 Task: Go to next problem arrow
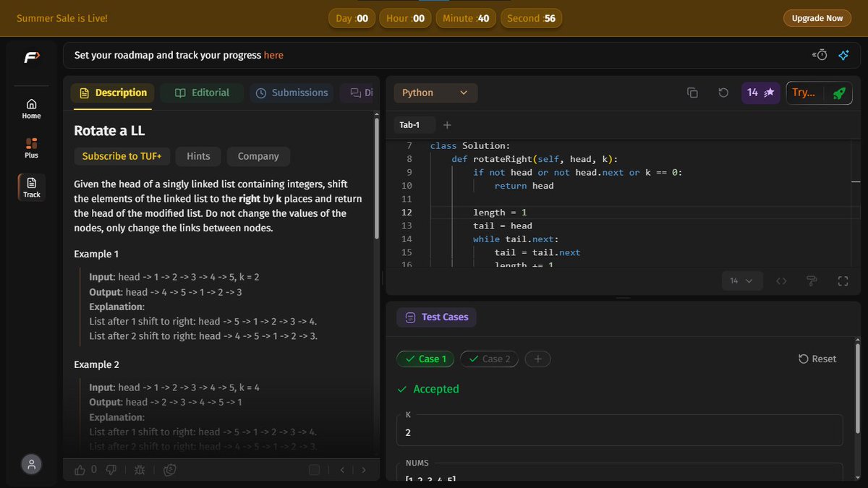tap(364, 470)
